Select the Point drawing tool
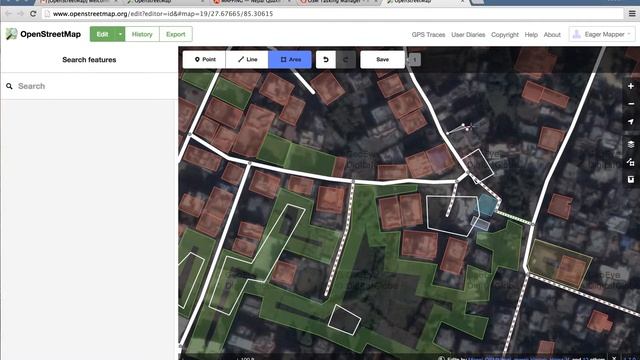 [204, 60]
